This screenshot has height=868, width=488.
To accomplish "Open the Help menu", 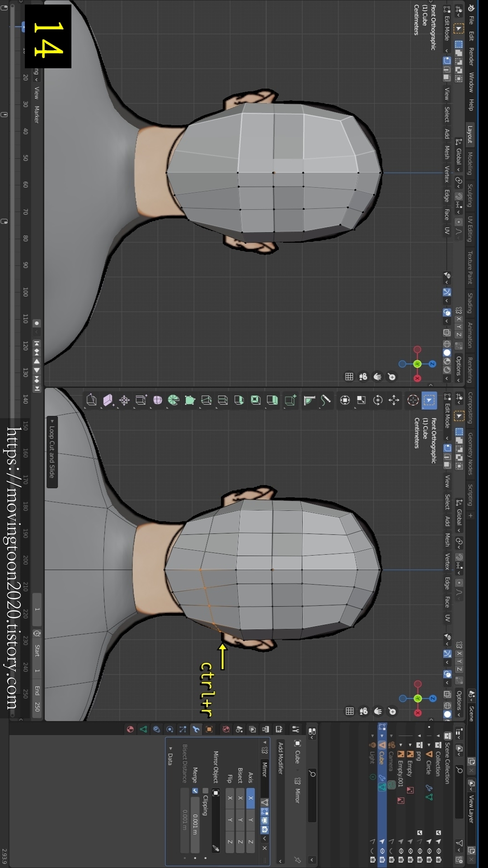I will coord(471,105).
